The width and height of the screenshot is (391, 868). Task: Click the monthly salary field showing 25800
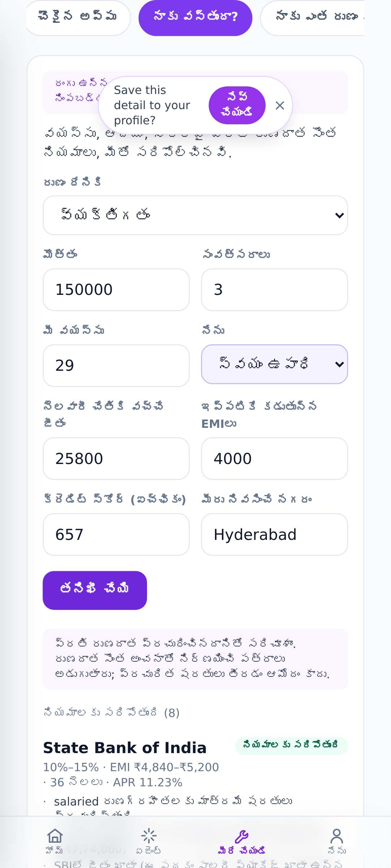(116, 459)
